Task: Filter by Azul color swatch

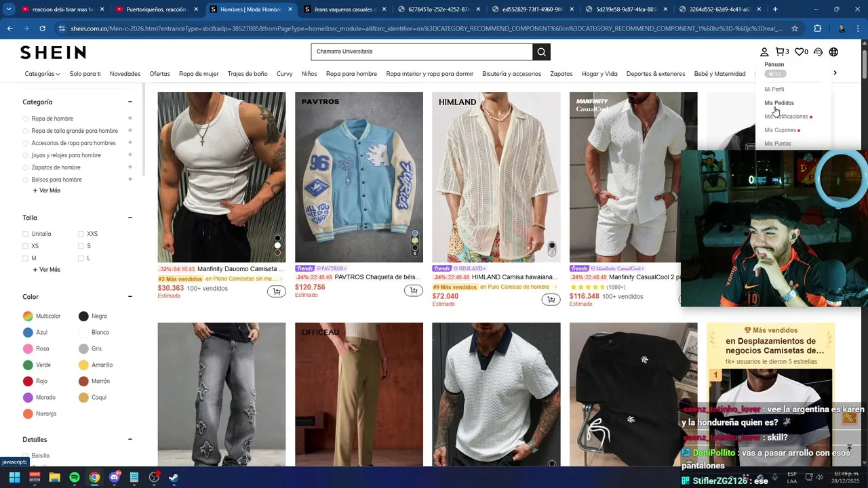Action: pyautogui.click(x=28, y=332)
